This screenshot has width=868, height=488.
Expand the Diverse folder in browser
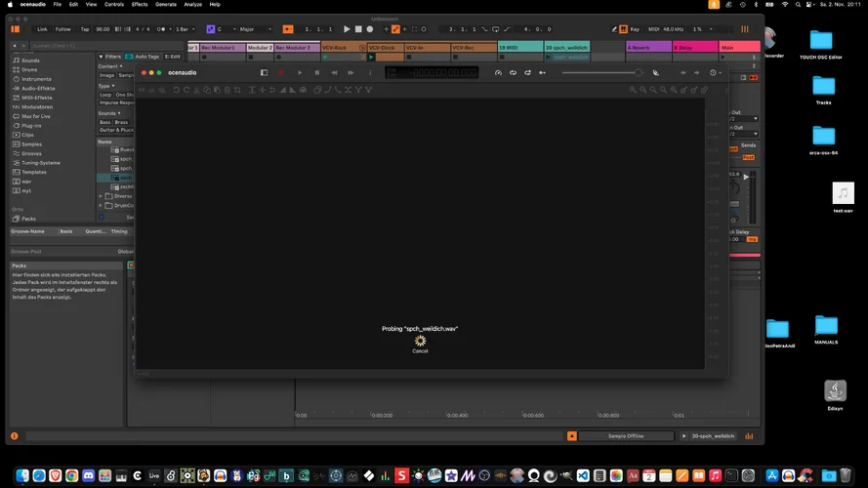101,195
